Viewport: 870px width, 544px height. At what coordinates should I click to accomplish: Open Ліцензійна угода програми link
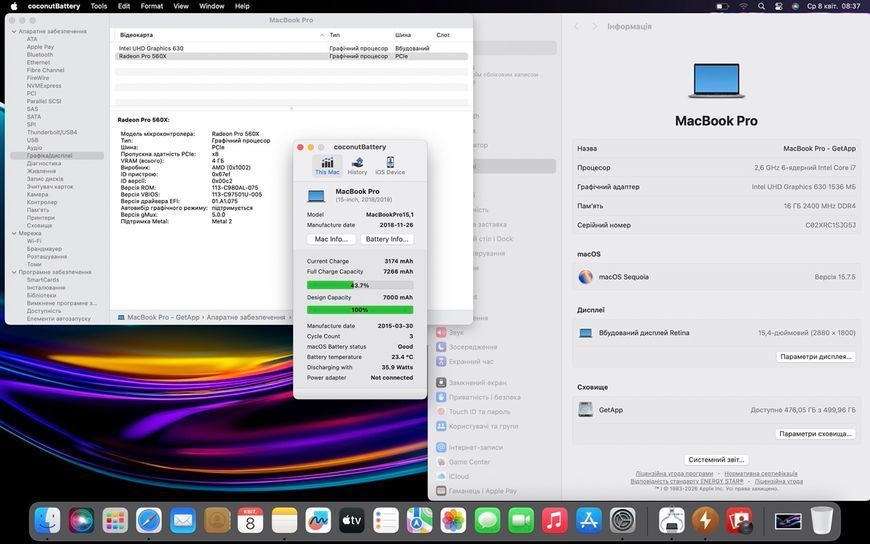674,474
